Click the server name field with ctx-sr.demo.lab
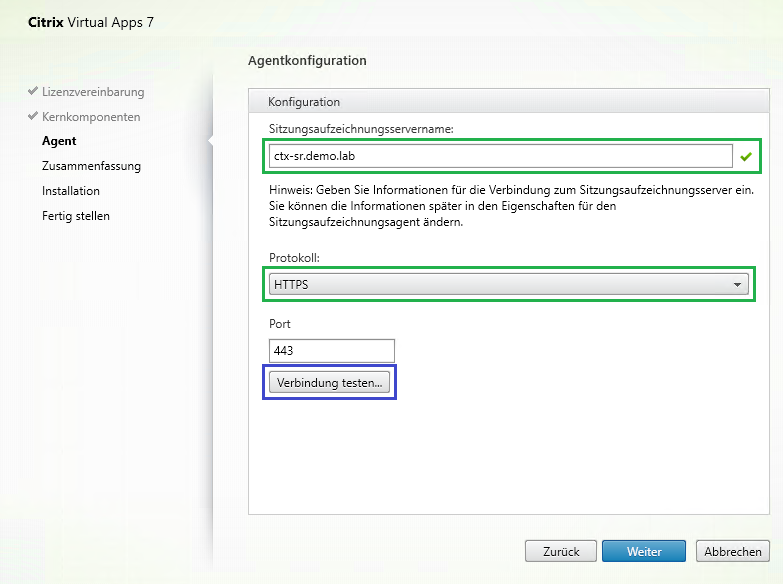This screenshot has height=584, width=783. coord(500,156)
